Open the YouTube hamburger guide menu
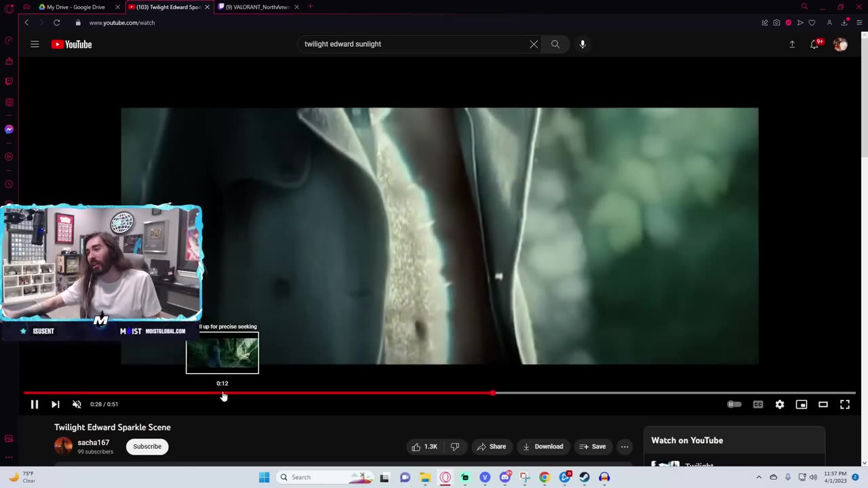This screenshot has width=868, height=488. [35, 44]
